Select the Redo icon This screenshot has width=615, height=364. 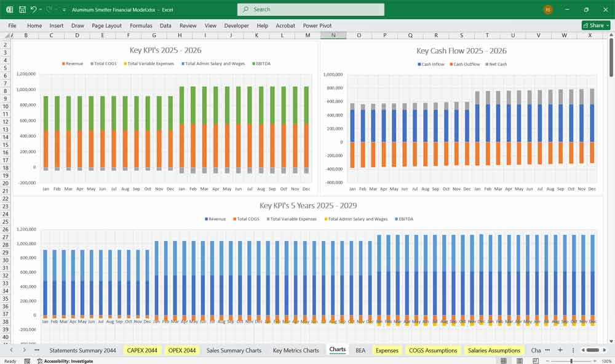[47, 9]
